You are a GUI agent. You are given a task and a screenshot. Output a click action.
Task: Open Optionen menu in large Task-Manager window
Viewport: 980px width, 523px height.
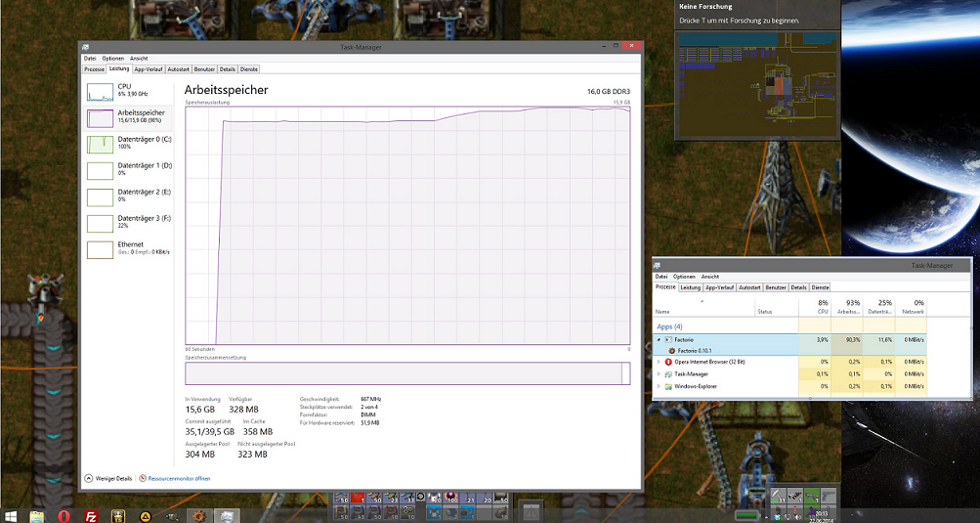pos(113,59)
